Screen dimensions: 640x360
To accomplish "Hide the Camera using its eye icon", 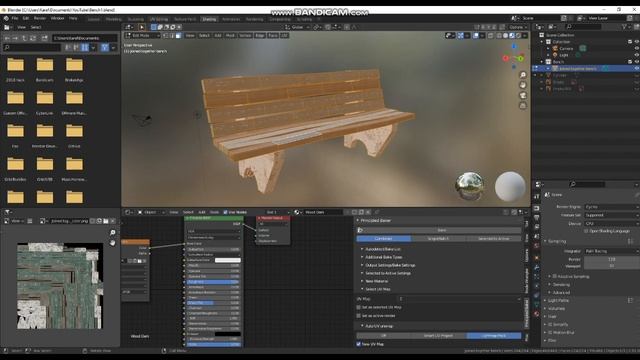I will (636, 48).
